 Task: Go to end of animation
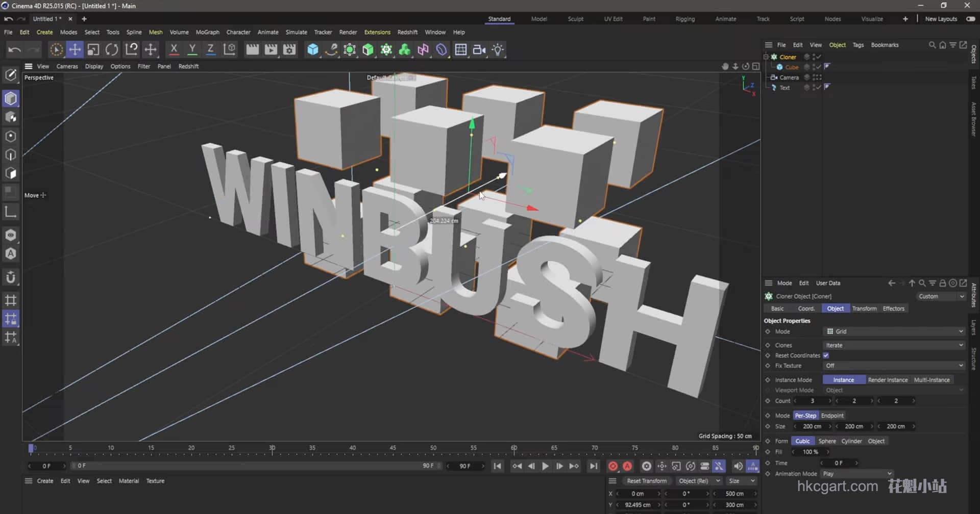593,466
